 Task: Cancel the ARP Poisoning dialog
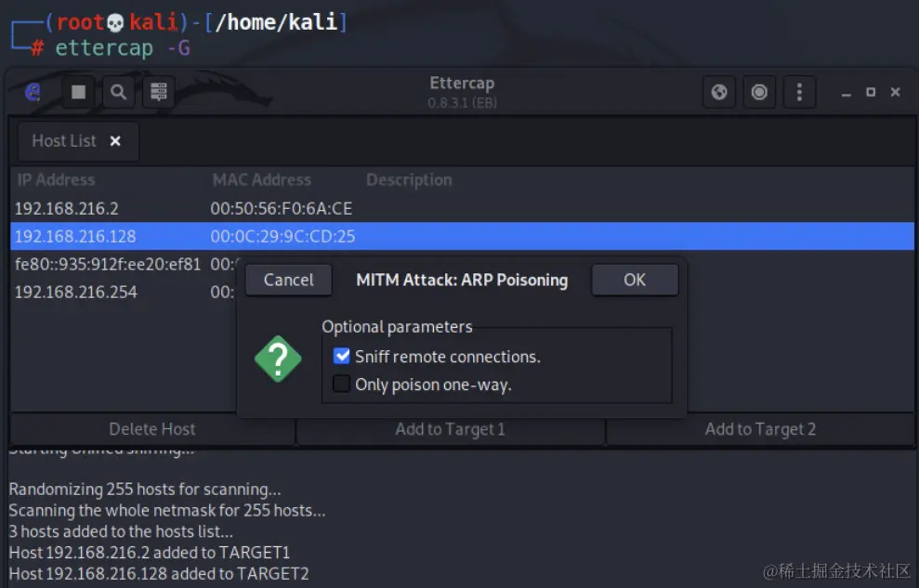(x=288, y=280)
